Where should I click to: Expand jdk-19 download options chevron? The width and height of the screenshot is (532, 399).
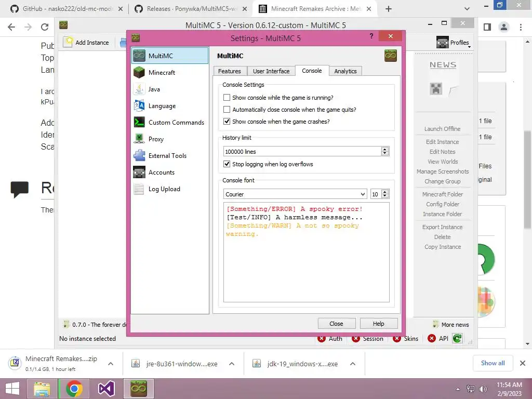(353, 364)
